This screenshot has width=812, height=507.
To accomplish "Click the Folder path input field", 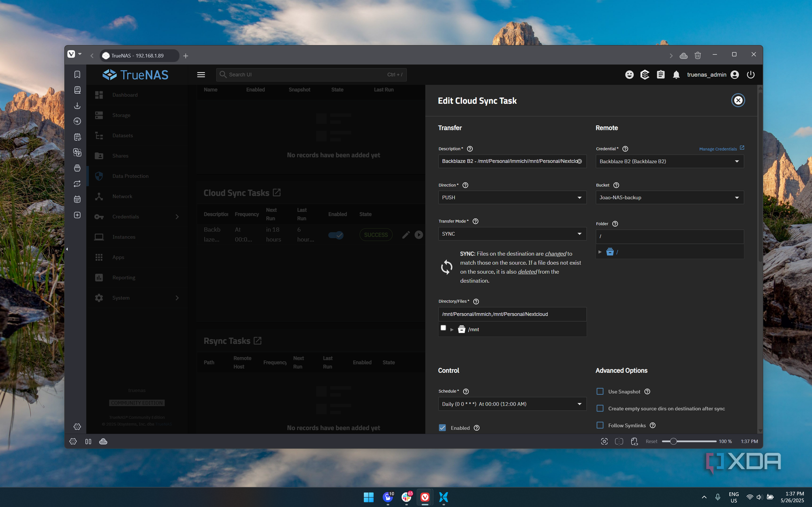I will click(669, 237).
